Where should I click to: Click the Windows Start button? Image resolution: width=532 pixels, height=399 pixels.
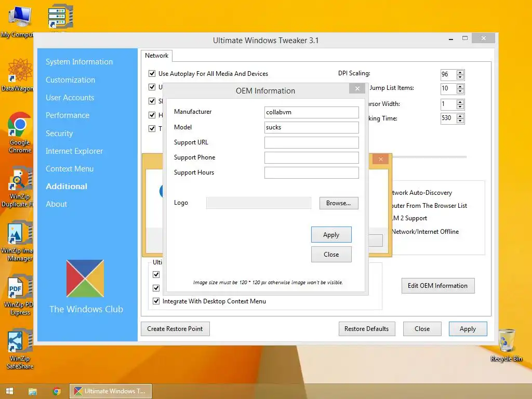[x=9, y=391]
